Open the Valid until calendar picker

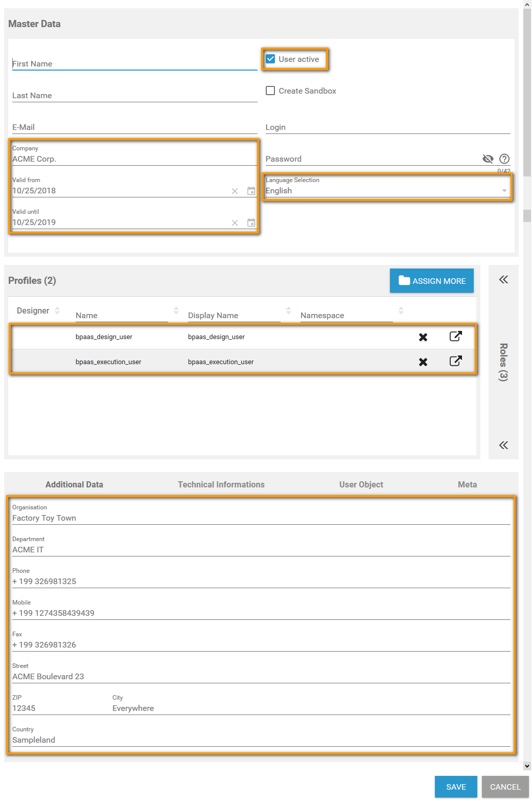251,223
